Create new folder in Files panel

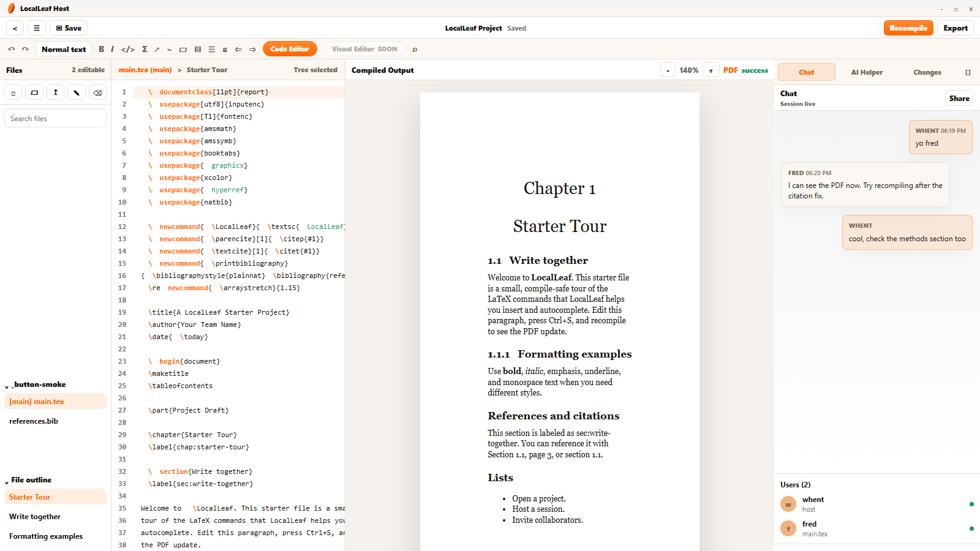tap(34, 92)
